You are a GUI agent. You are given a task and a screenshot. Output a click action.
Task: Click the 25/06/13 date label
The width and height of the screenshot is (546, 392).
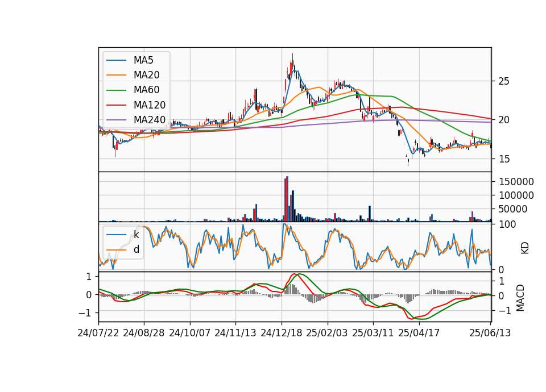pos(490,333)
